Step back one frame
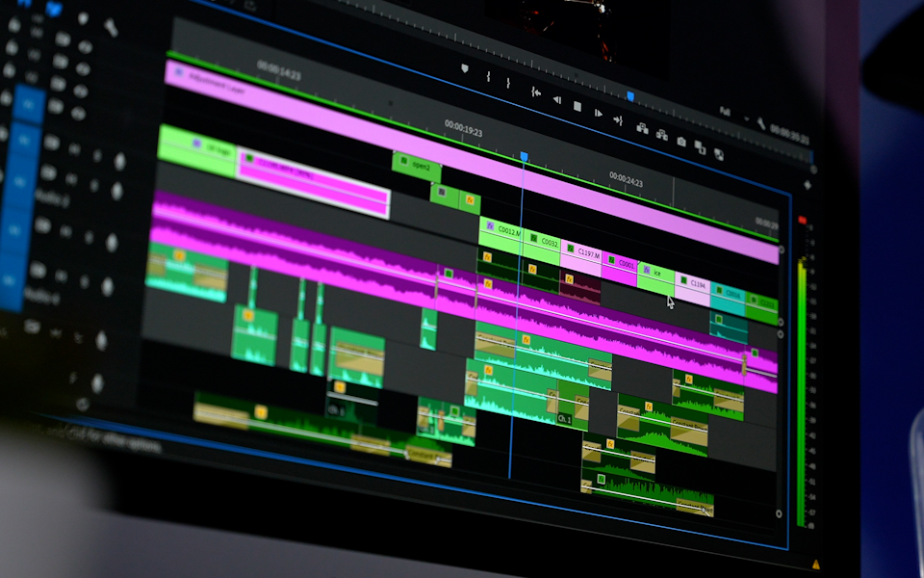 (x=556, y=99)
